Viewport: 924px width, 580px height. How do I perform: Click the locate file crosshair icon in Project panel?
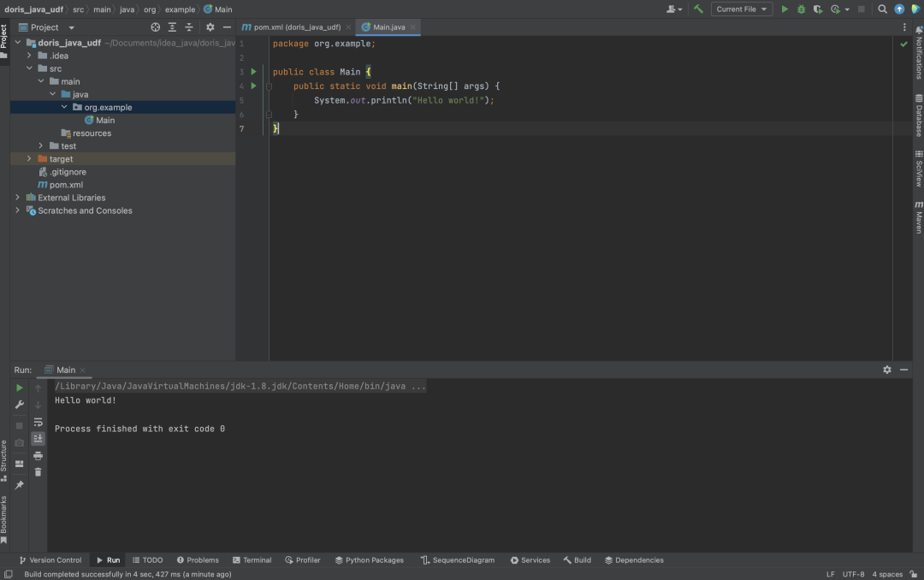[156, 27]
